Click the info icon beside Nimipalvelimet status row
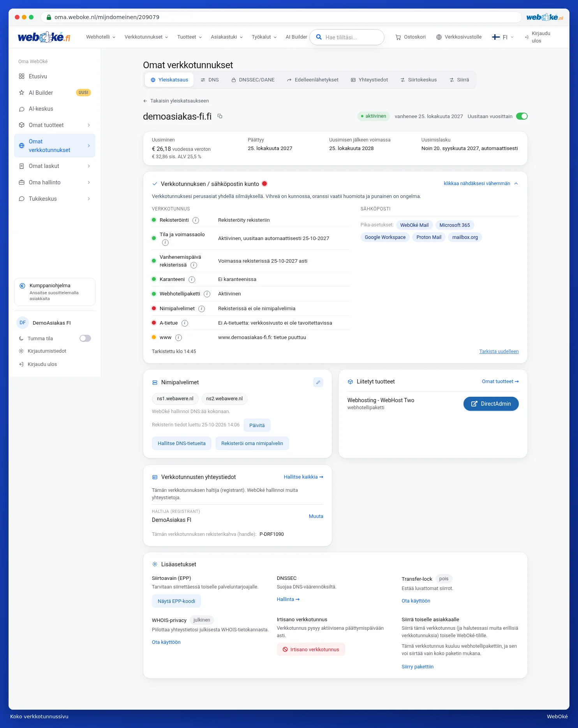This screenshot has width=578, height=728. [201, 309]
